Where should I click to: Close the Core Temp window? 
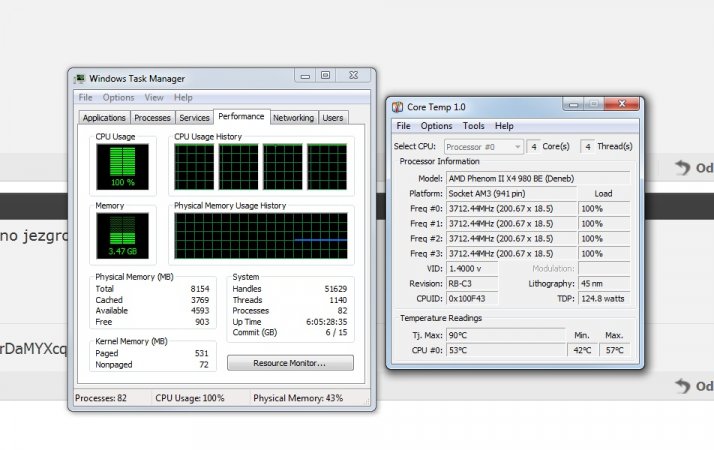pyautogui.click(x=622, y=104)
